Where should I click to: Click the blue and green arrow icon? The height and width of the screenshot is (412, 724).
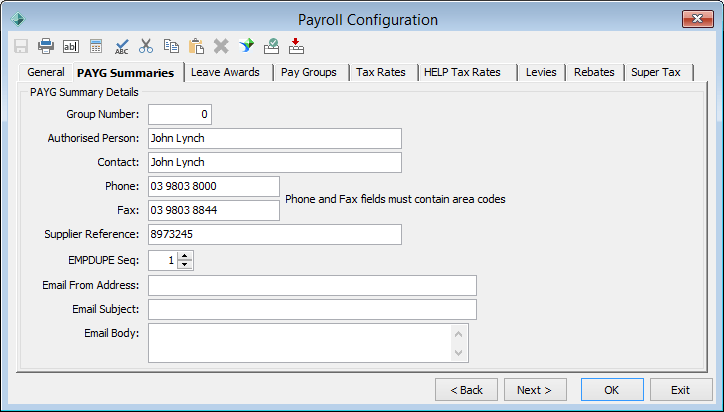point(247,46)
